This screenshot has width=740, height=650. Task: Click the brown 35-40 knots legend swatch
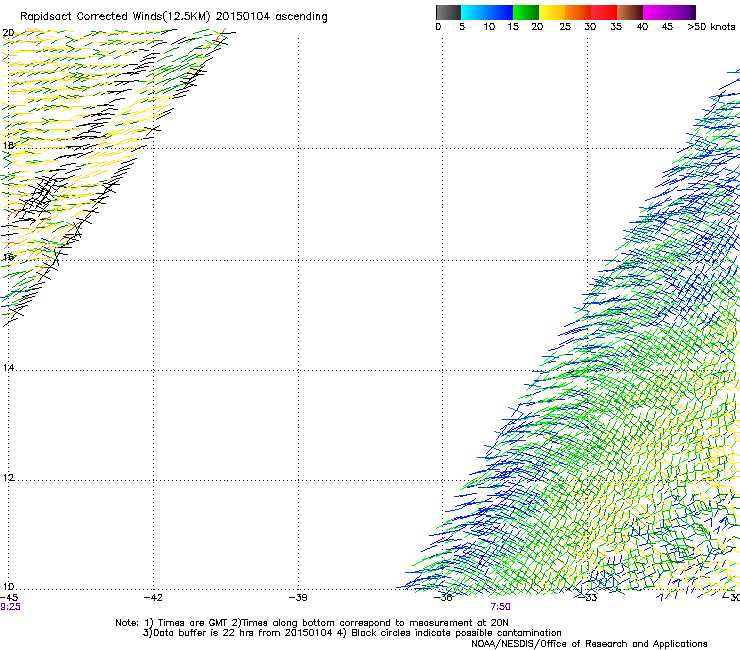coord(630,12)
